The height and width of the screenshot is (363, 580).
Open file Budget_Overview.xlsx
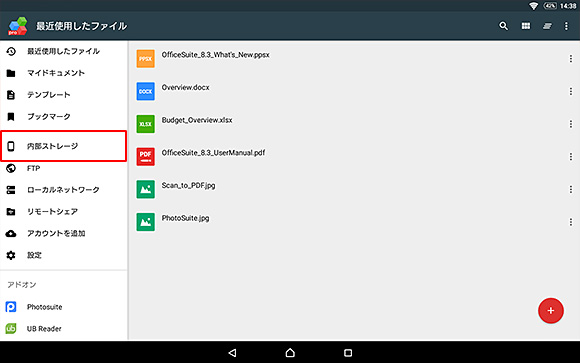197,120
